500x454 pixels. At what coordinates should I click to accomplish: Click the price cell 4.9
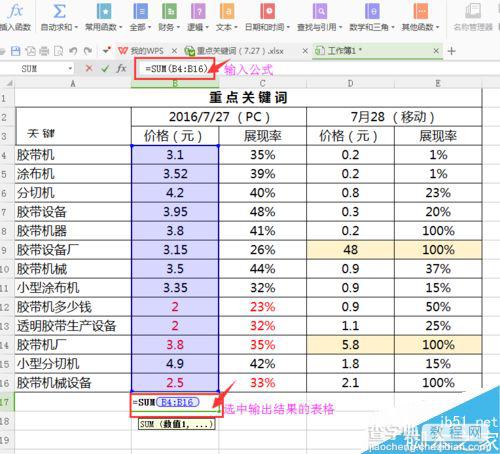175,364
